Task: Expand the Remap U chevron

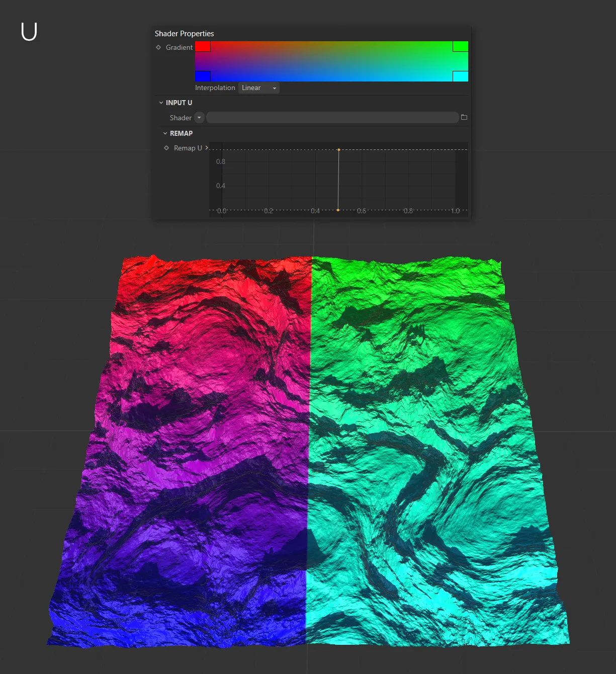Action: (x=206, y=147)
